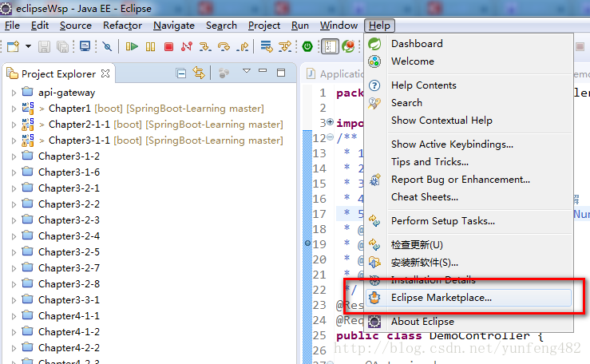Click the Resume debug icon

132,46
